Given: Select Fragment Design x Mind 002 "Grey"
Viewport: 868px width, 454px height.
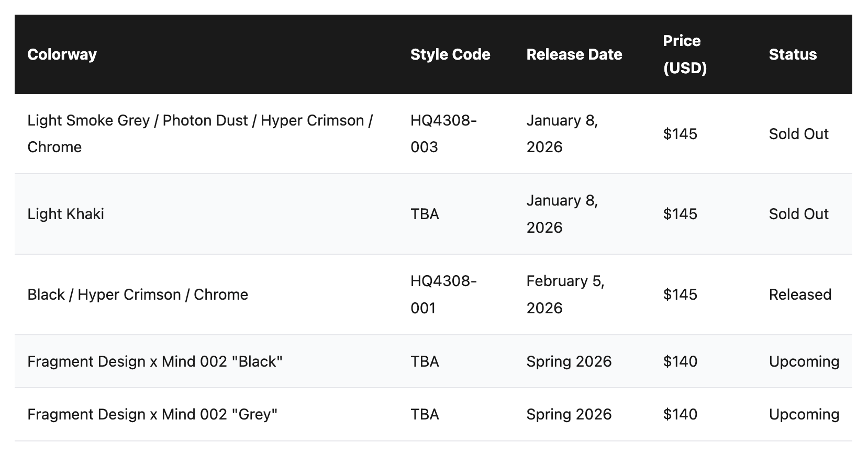Looking at the screenshot, I should coord(152,414).
